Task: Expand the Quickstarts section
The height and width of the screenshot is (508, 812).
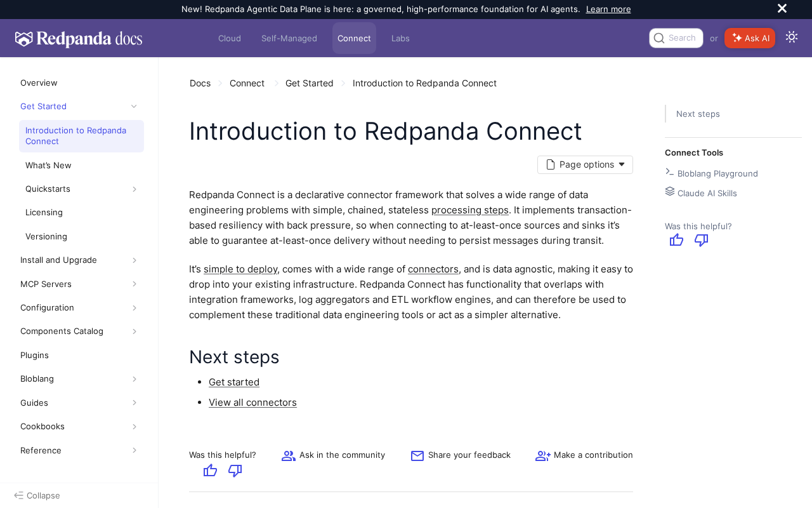Action: click(x=134, y=189)
